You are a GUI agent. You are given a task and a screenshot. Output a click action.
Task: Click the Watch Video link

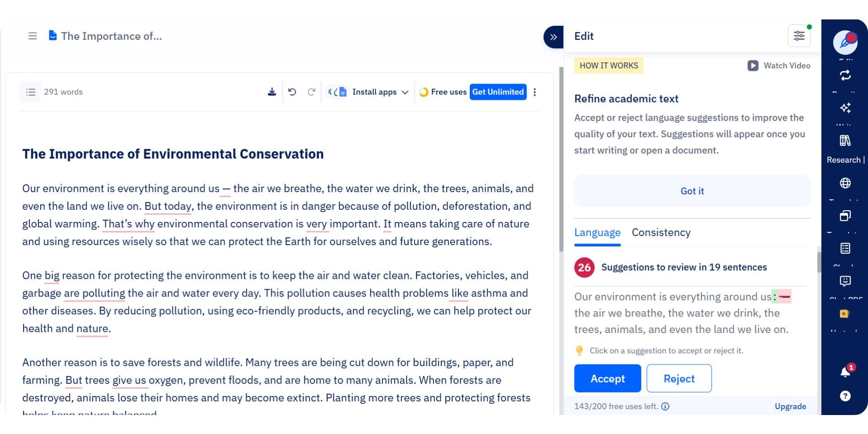(x=778, y=66)
